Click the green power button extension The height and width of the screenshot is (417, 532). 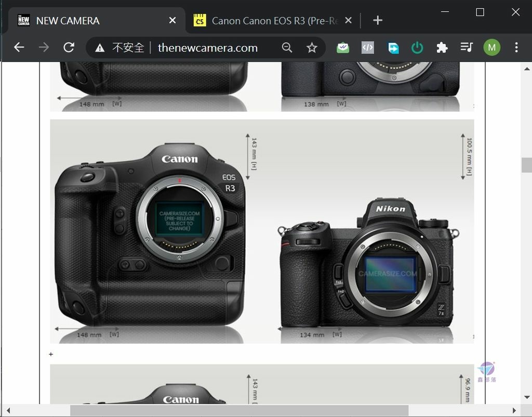pyautogui.click(x=417, y=47)
